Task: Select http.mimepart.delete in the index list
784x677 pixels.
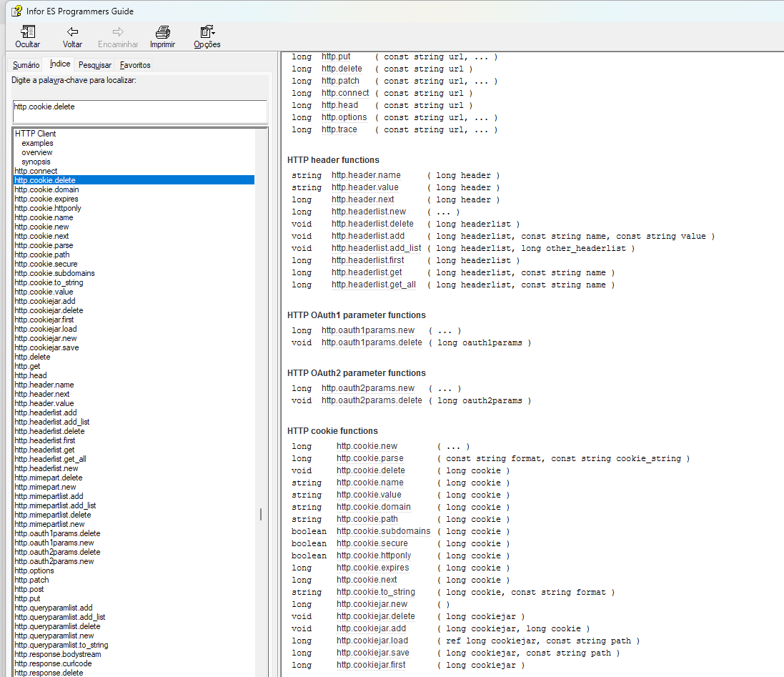Action: tap(49, 478)
